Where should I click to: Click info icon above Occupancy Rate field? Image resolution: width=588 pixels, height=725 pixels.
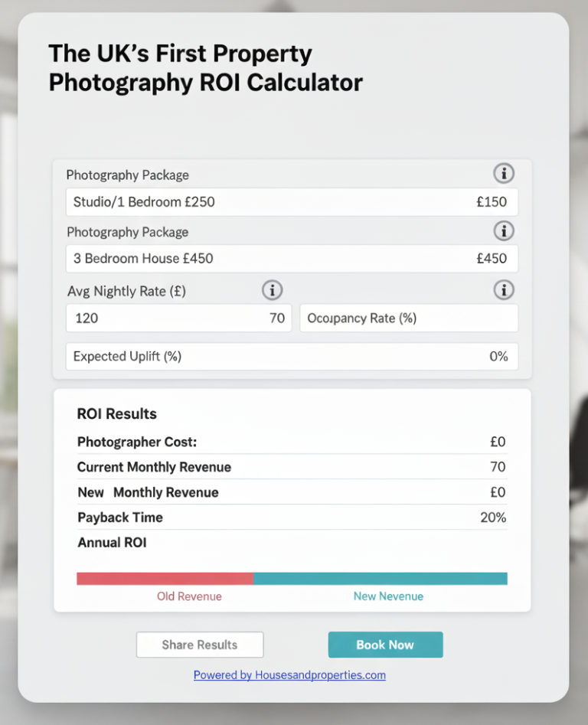tap(503, 290)
